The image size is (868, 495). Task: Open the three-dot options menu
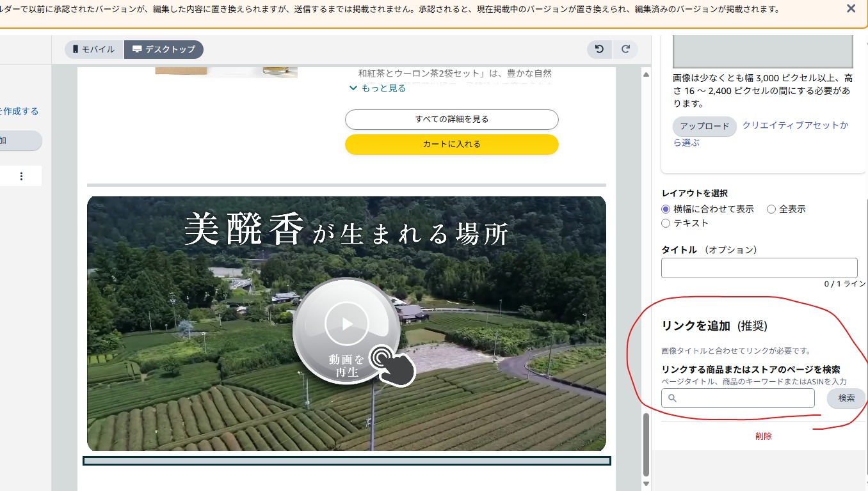pos(21,177)
